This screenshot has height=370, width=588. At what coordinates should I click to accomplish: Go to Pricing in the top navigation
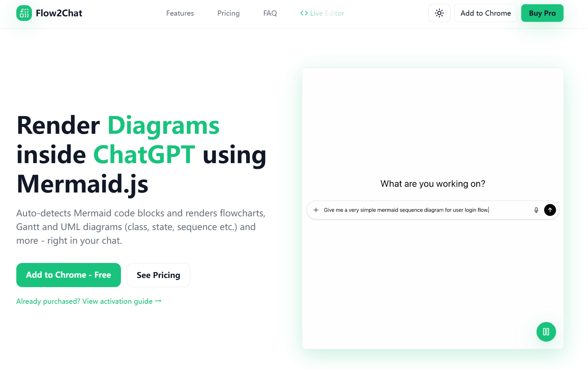tap(228, 13)
